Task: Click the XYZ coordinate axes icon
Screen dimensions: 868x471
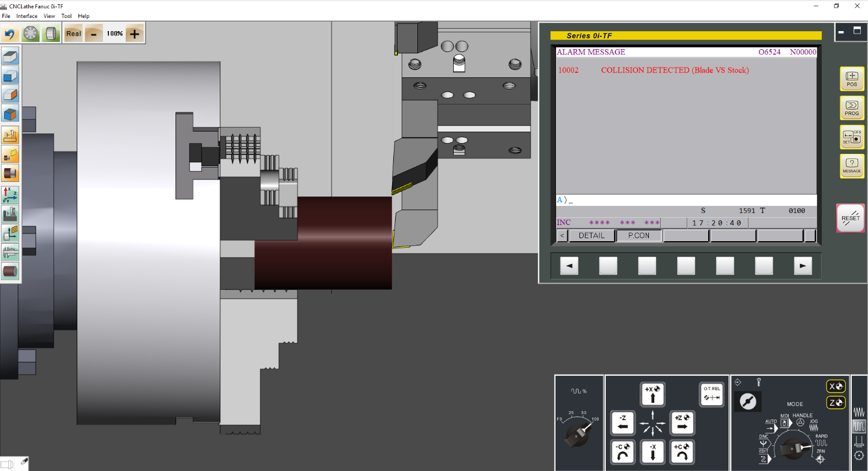Action: point(11,195)
